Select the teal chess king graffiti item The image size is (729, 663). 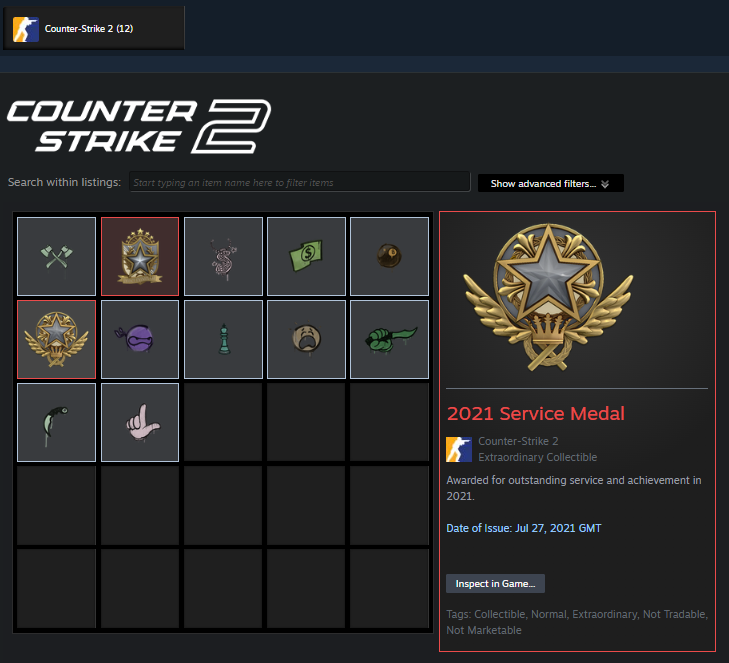[223, 339]
